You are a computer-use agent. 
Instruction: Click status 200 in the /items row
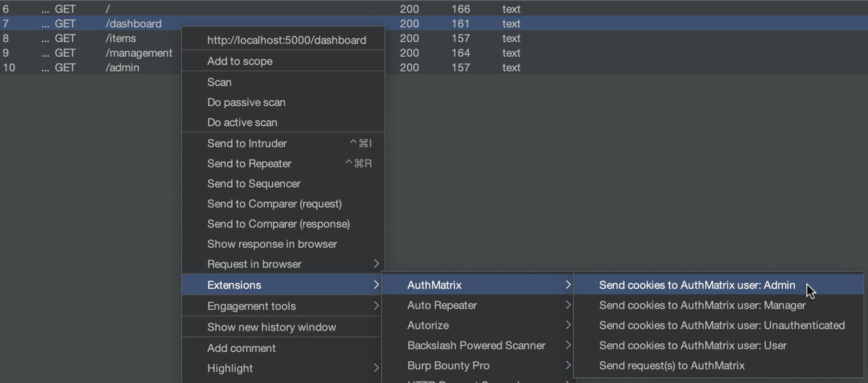409,39
